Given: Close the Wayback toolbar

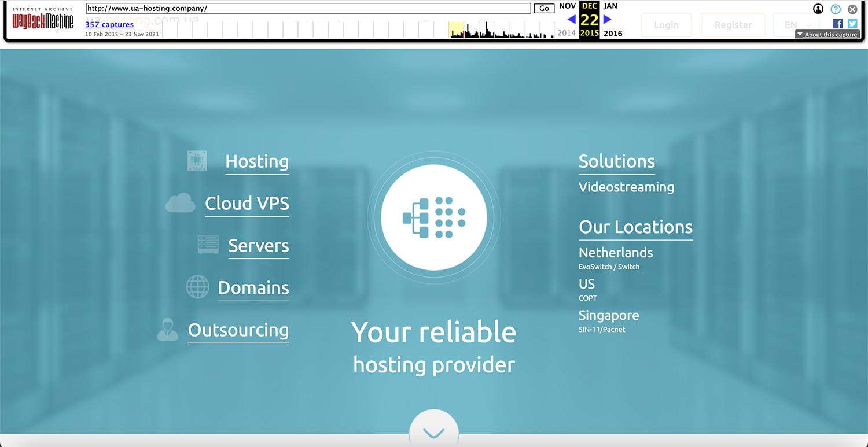Looking at the screenshot, I should (852, 9).
